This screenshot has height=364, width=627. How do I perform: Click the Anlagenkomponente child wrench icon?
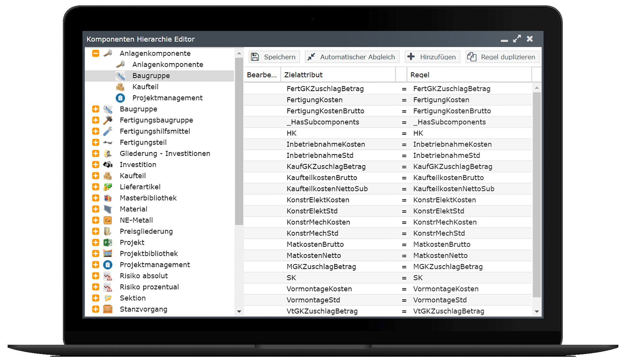coord(120,64)
